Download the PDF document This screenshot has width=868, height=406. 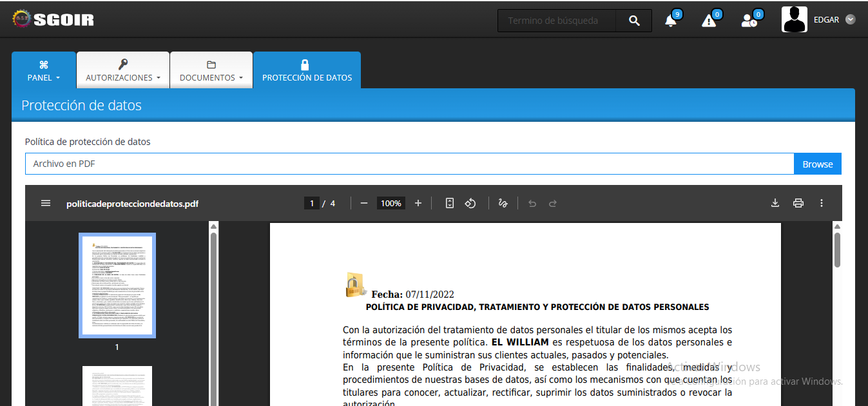(775, 203)
